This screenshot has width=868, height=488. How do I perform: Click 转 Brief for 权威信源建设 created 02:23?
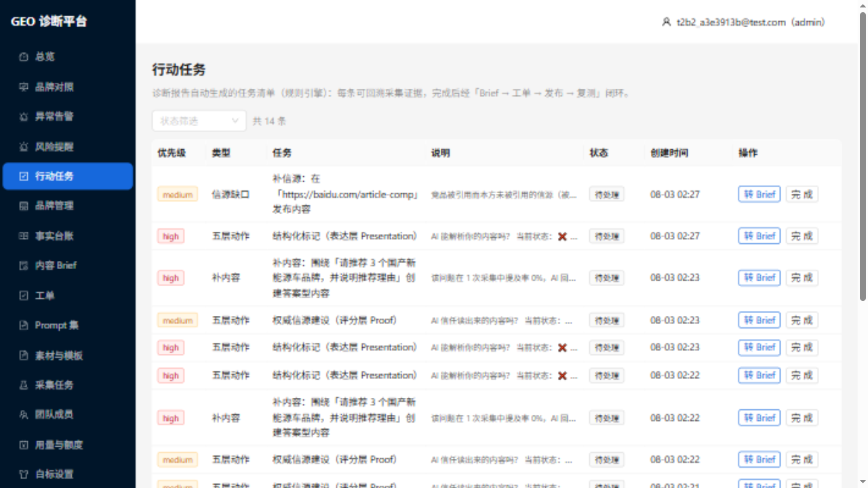pos(759,320)
